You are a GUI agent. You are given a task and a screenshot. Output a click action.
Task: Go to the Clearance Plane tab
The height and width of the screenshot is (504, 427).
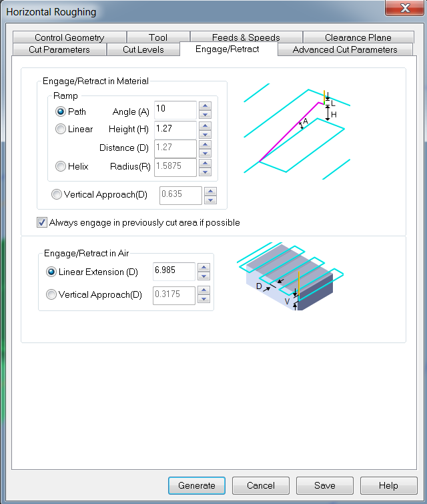[x=358, y=37]
